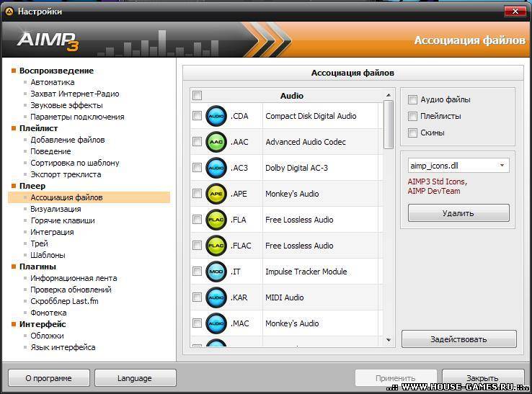
Task: Click the green .AAC format icon
Action: point(216,142)
